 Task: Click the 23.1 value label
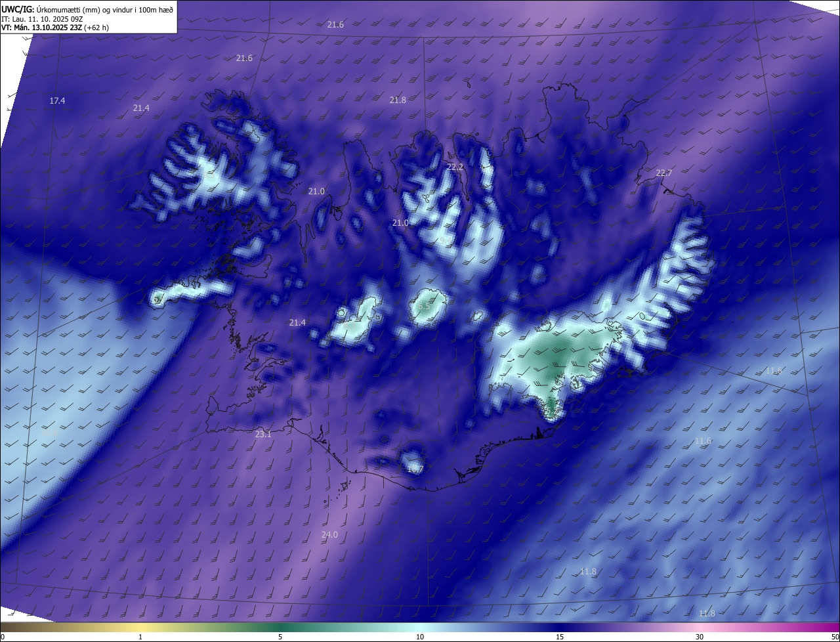(263, 434)
